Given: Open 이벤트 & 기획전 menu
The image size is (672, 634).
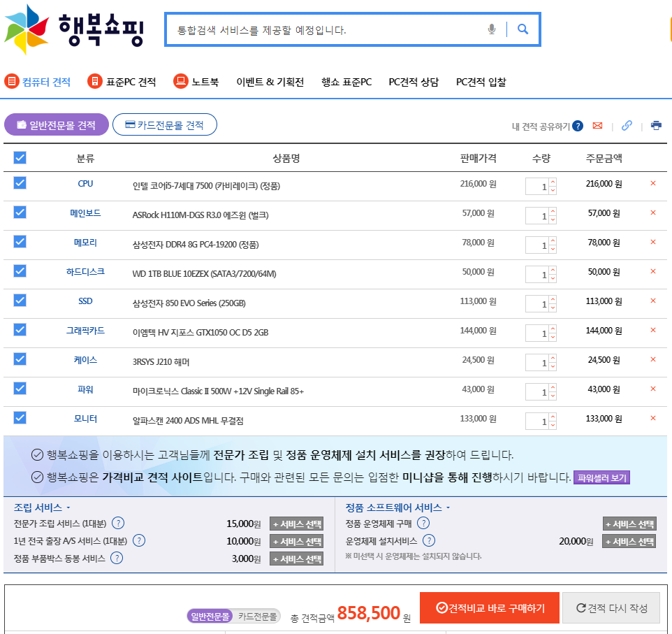Looking at the screenshot, I should [270, 82].
